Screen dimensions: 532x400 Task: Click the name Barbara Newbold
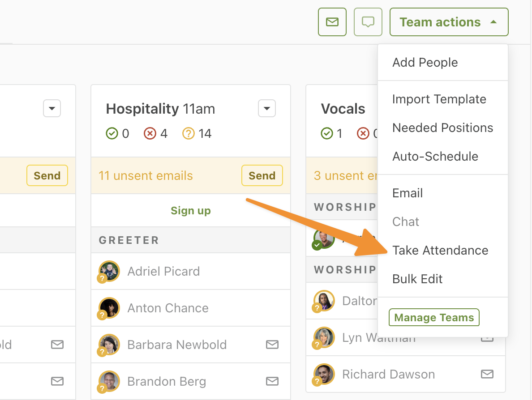click(177, 345)
